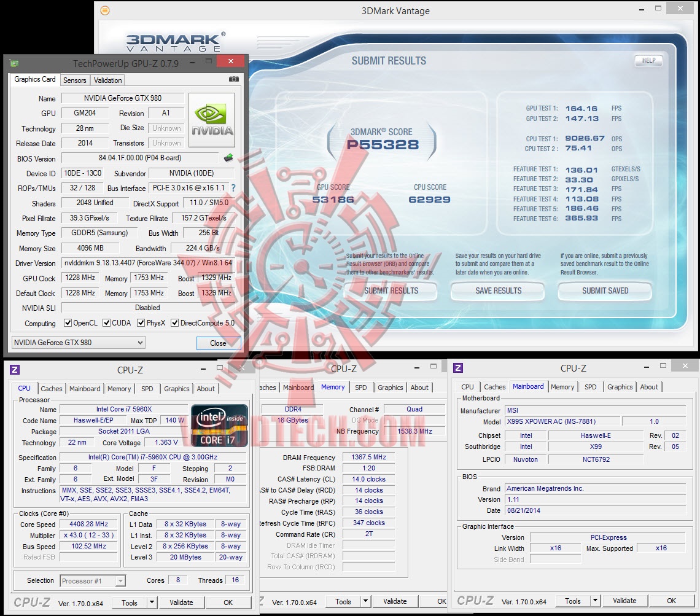The height and width of the screenshot is (616, 700).
Task: Click Validate in the right CPU-Z window
Action: click(624, 601)
